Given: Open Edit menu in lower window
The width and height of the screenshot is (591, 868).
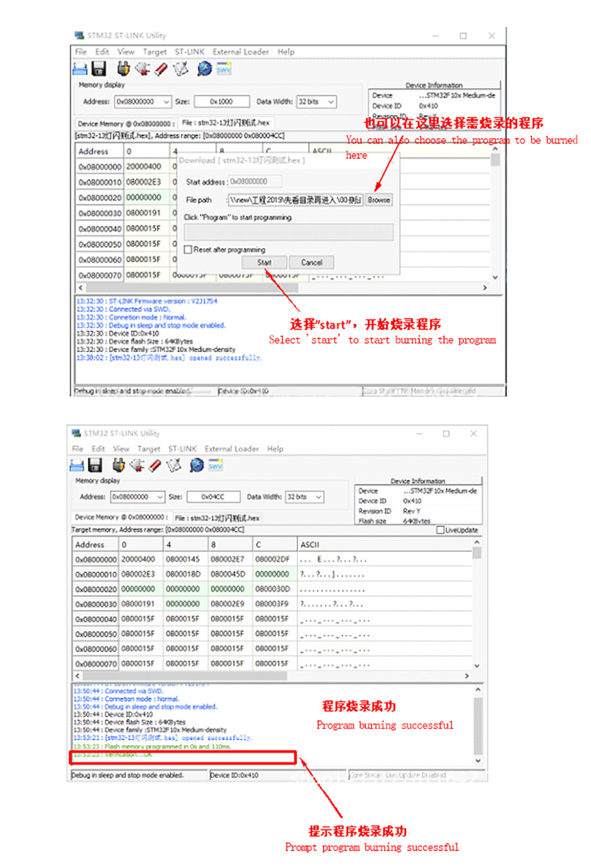Looking at the screenshot, I should click(x=98, y=449).
